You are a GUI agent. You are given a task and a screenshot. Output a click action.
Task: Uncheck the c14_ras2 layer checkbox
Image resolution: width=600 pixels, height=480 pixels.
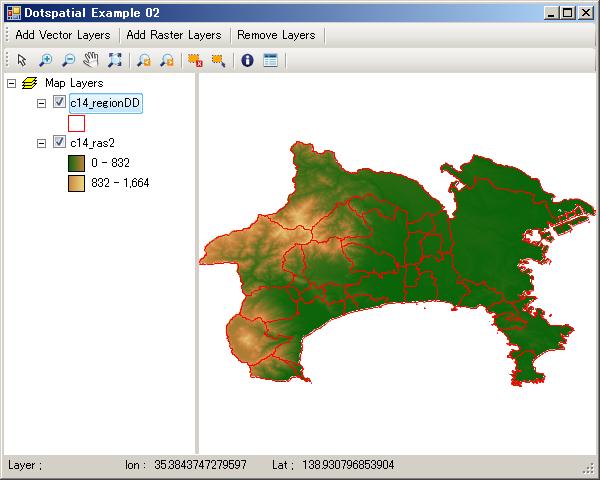[x=59, y=143]
